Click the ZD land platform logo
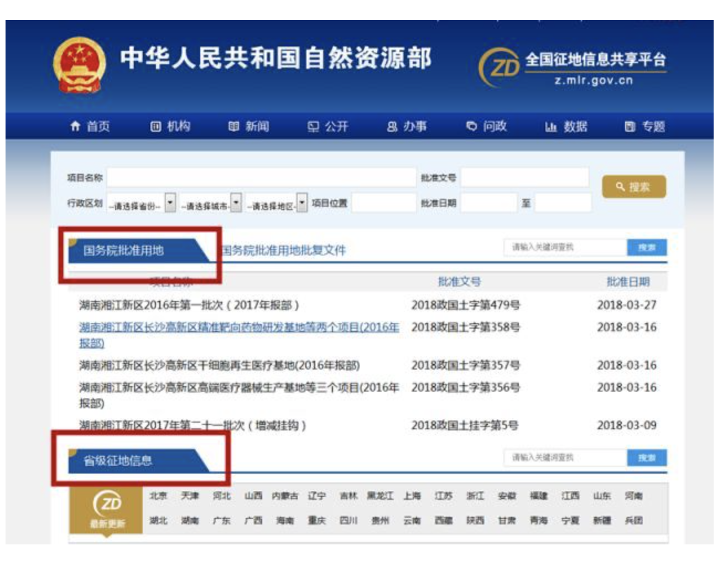This screenshot has height=561, width=728. pos(499,67)
